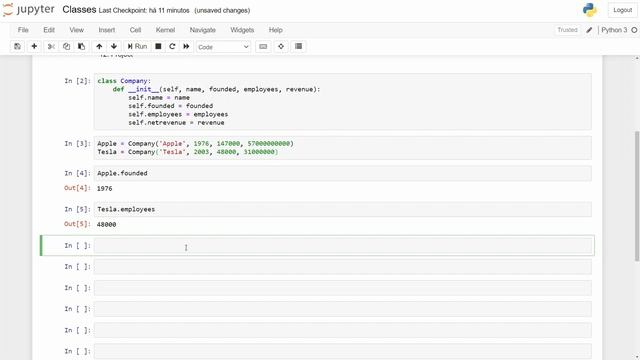Click the kernel idle circle indicator
640x360 pixels.
click(x=634, y=30)
